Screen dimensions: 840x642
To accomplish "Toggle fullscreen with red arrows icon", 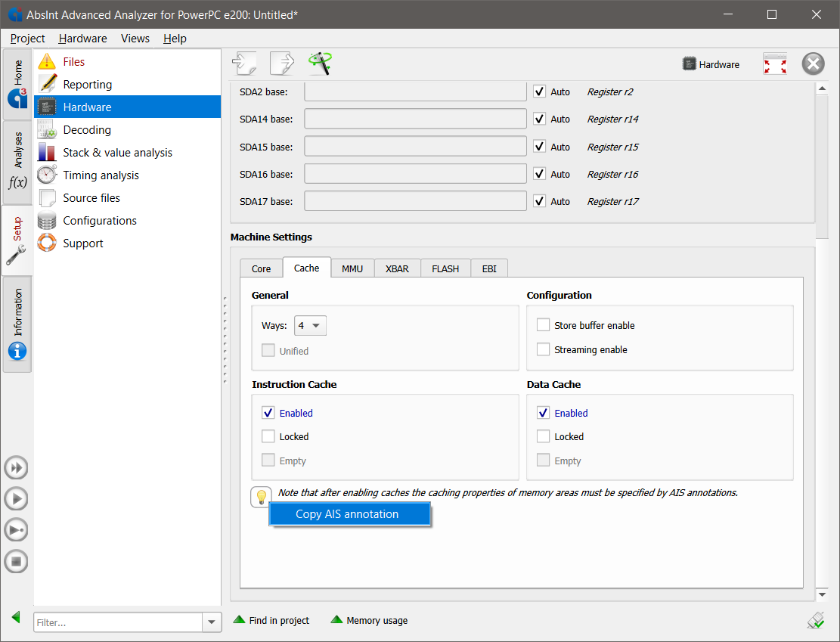I will point(775,64).
